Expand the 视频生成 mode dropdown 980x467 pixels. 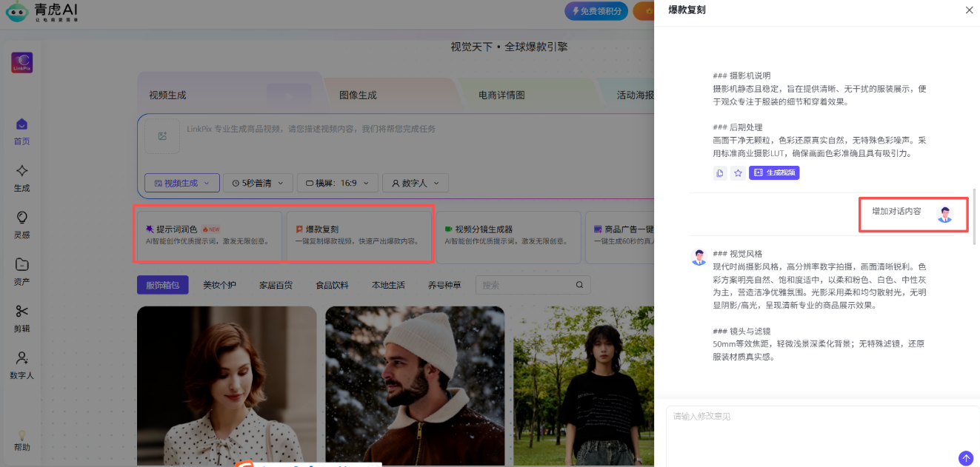[181, 183]
